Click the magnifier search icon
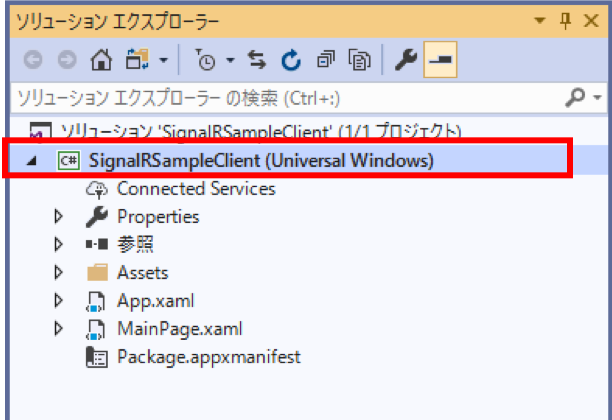Image resolution: width=612 pixels, height=420 pixels. click(x=575, y=98)
